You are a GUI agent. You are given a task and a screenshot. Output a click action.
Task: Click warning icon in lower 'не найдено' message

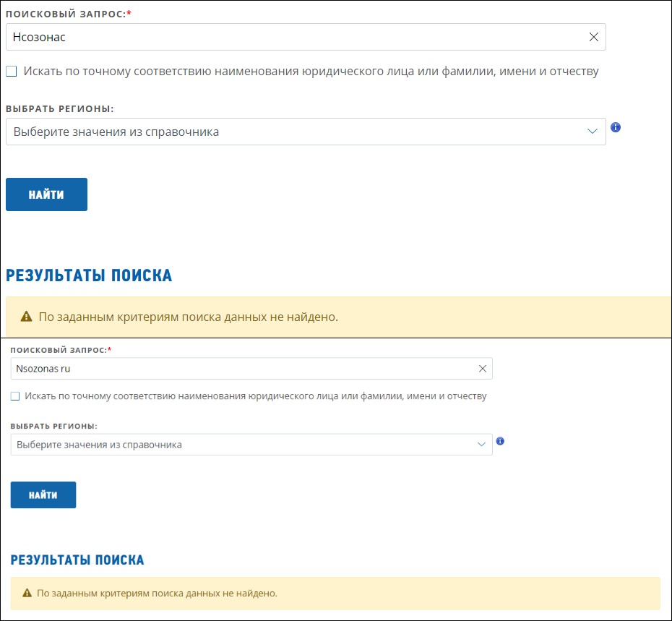(27, 593)
